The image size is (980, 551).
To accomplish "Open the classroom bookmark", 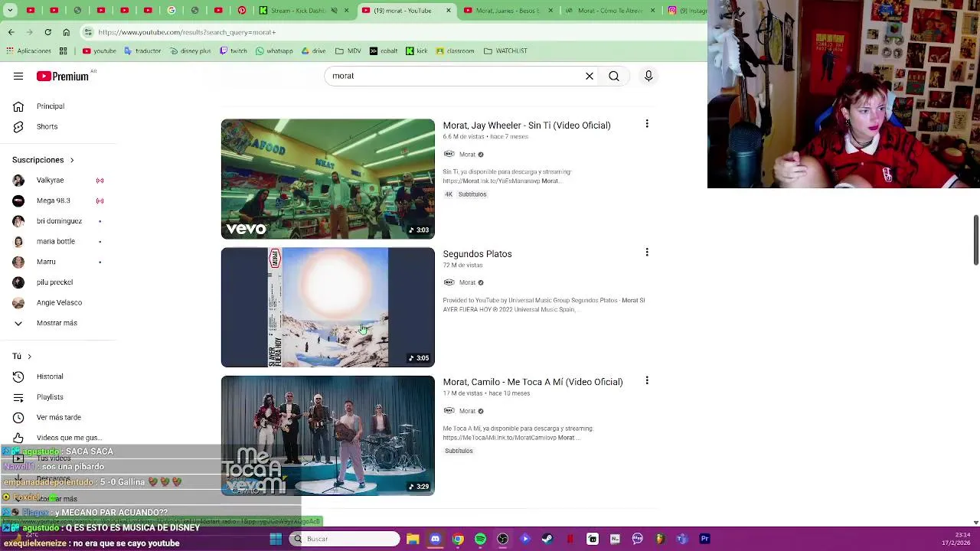I will pyautogui.click(x=455, y=51).
